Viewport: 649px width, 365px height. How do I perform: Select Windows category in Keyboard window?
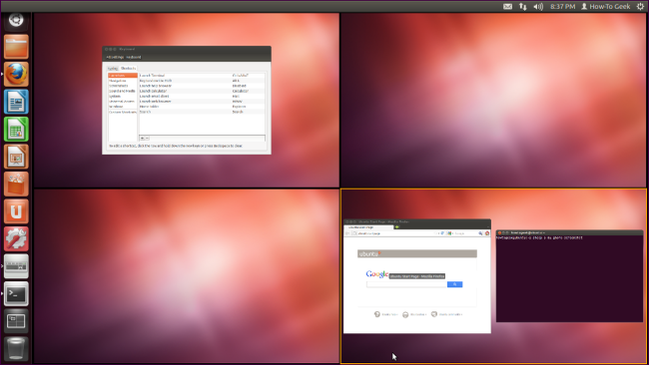tap(123, 106)
